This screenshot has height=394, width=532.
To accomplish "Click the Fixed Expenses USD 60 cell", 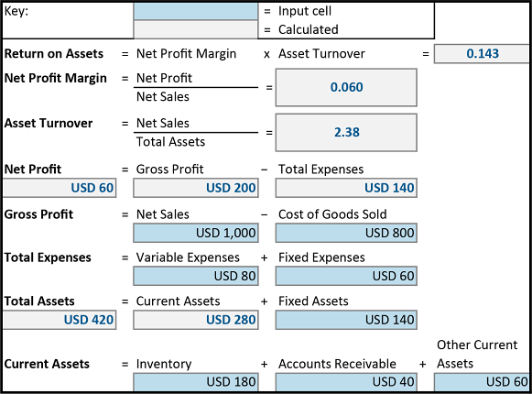I will point(346,276).
